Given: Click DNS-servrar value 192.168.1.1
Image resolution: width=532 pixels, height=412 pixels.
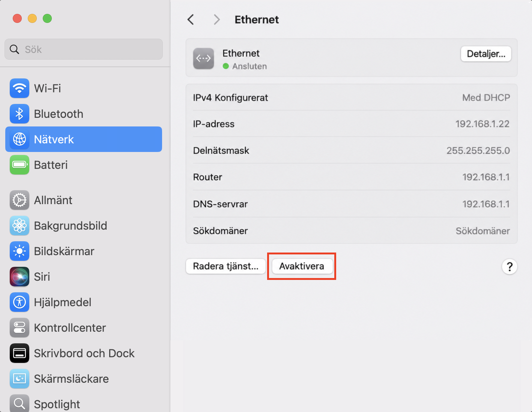Looking at the screenshot, I should (x=486, y=204).
